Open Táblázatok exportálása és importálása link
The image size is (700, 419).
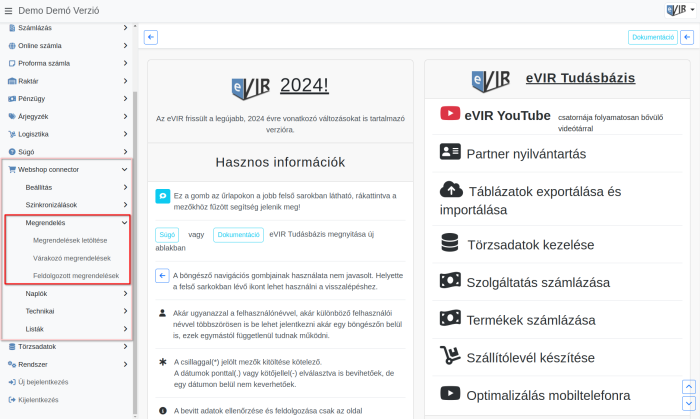click(x=530, y=201)
